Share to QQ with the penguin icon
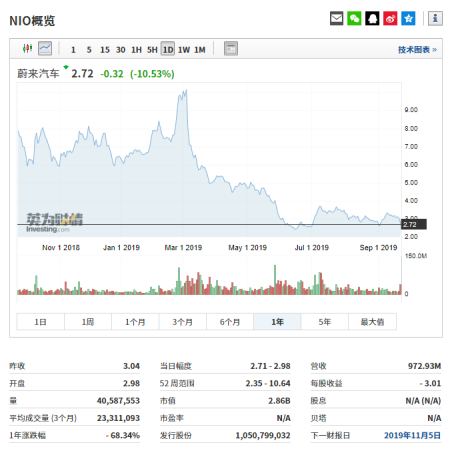Viewport: 450px width, 453px height. pyautogui.click(x=372, y=18)
